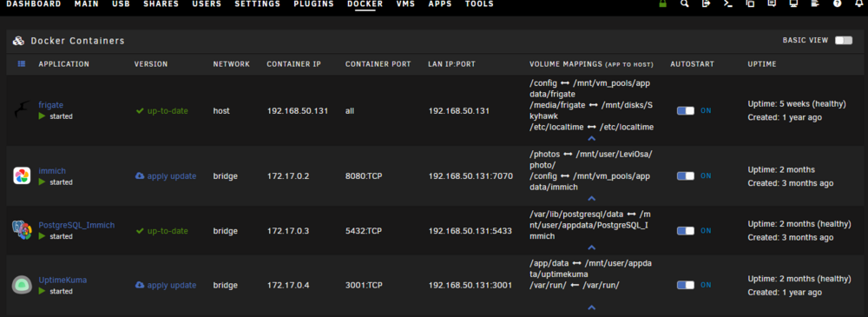Viewport: 868px width, 317px height.
Task: Click the green play icon under frigate
Action: tap(42, 116)
